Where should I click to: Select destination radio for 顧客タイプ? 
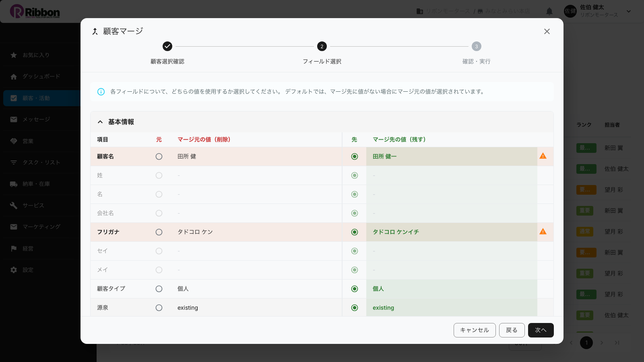[355, 289]
